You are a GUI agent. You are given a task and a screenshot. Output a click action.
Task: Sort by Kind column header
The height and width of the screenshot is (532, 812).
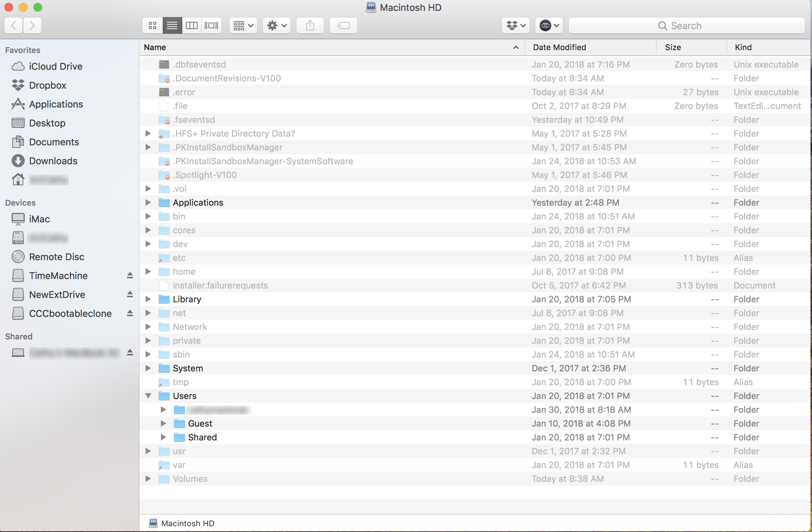point(743,47)
